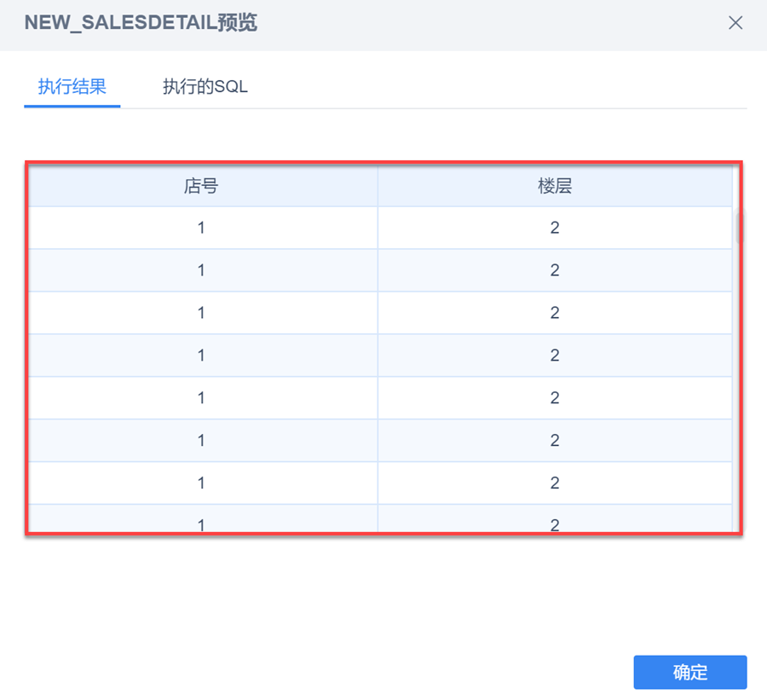Select the fourth row's 楼层 cell
Screen dimensions: 767x700
coord(555,356)
